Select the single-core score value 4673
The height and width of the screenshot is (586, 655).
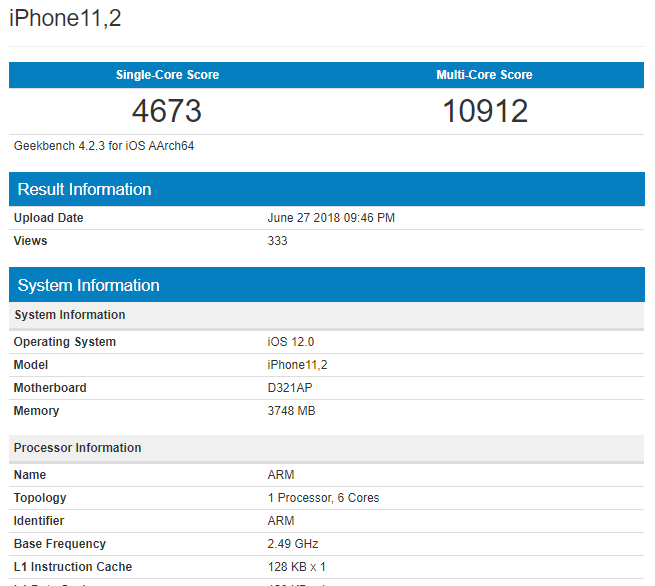(x=167, y=111)
